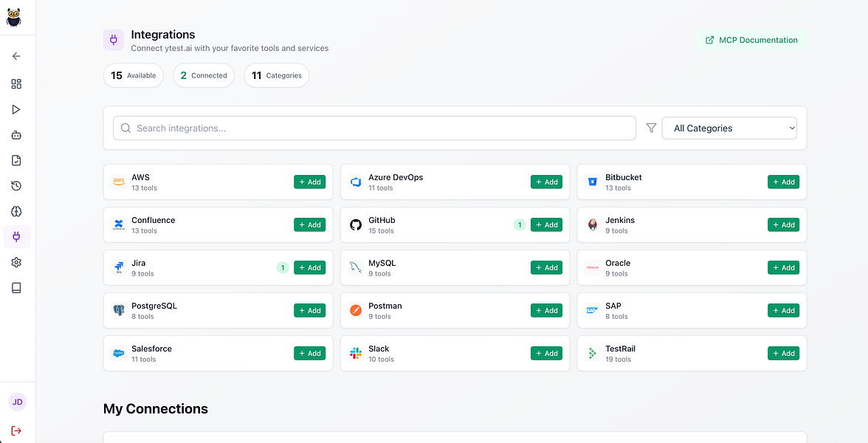This screenshot has height=443, width=868.
Task: Click Jira's connection count badge
Action: 282,267
